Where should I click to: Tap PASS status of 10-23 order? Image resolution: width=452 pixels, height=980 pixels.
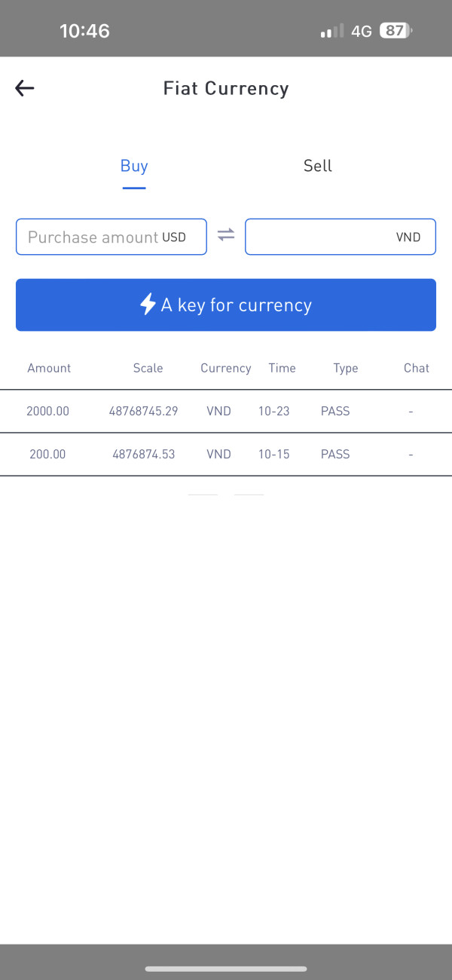click(335, 412)
